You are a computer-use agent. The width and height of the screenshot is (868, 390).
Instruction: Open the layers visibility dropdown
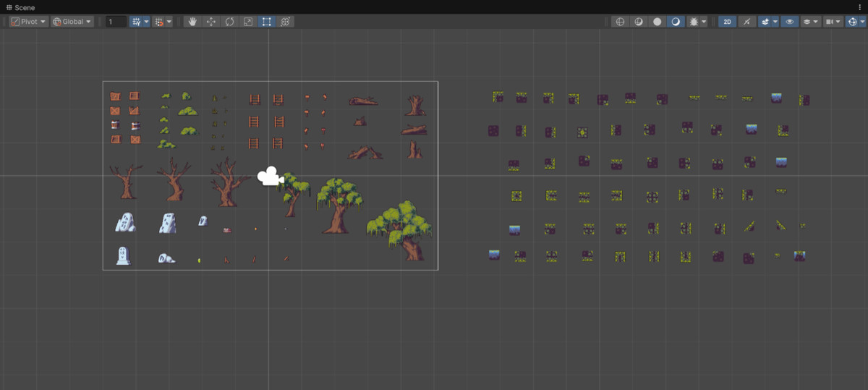[810, 22]
